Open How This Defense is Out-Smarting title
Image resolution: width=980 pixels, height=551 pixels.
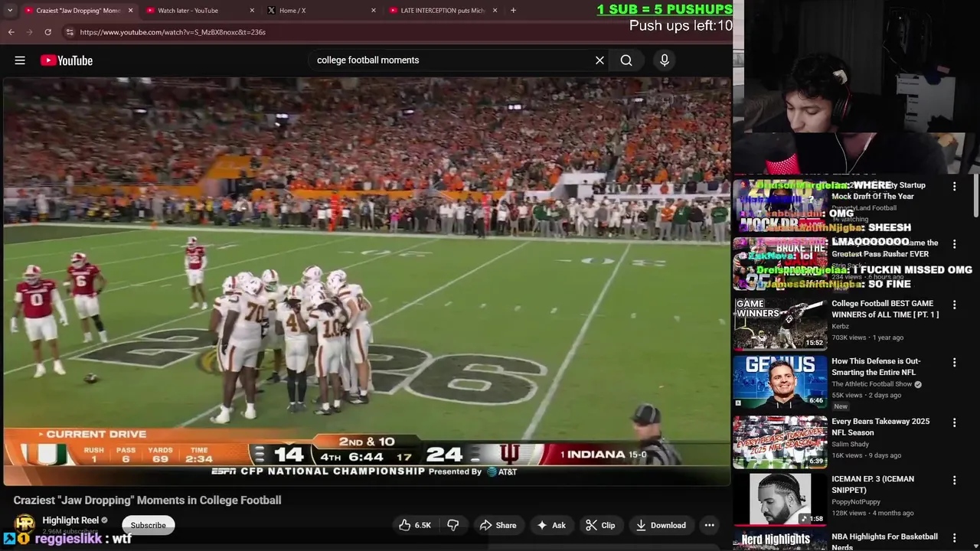click(877, 367)
